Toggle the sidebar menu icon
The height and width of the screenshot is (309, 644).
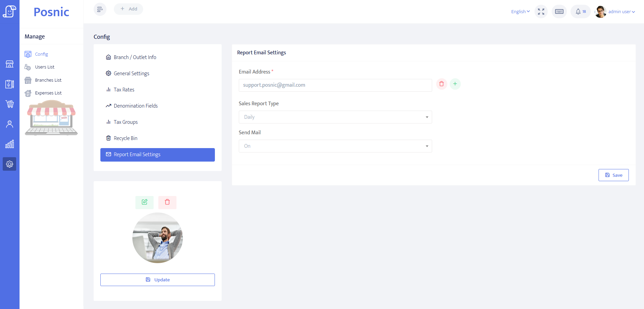click(100, 9)
